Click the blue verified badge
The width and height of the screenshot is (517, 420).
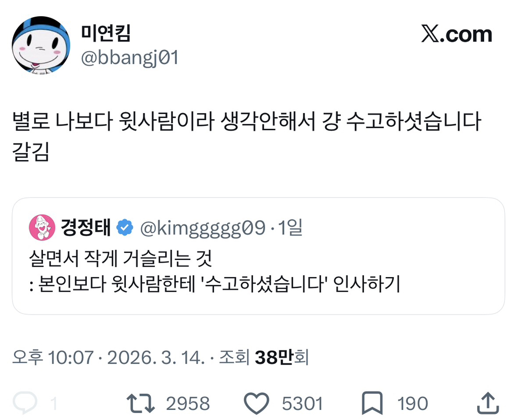click(x=125, y=228)
